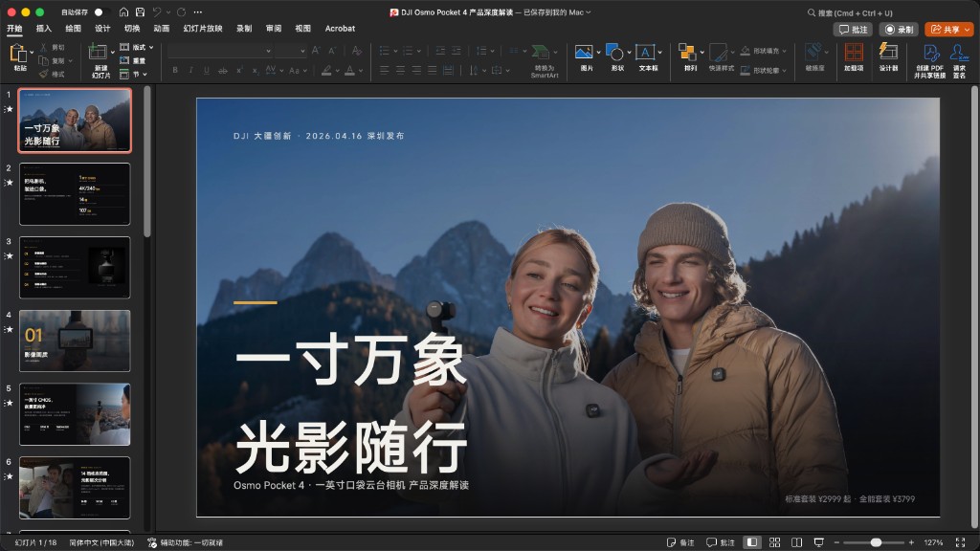Open the 形状轮廓 shape outline dropdown

click(763, 71)
